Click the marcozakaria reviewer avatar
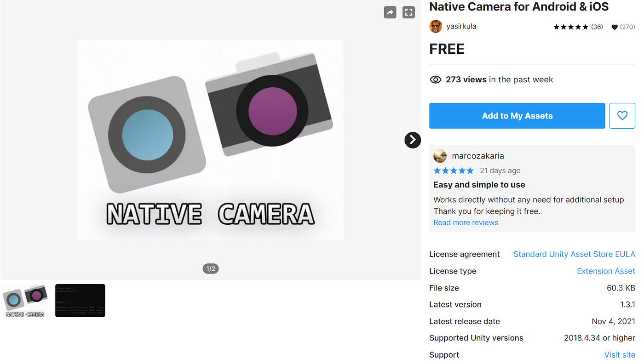Screen dimensions: 644x364 (x=440, y=156)
